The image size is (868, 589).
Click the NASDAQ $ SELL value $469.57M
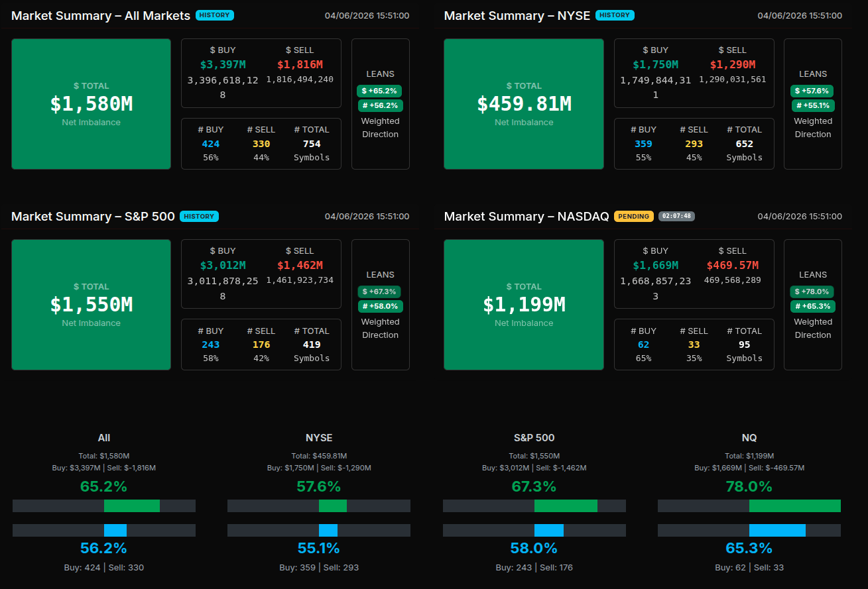pos(732,265)
